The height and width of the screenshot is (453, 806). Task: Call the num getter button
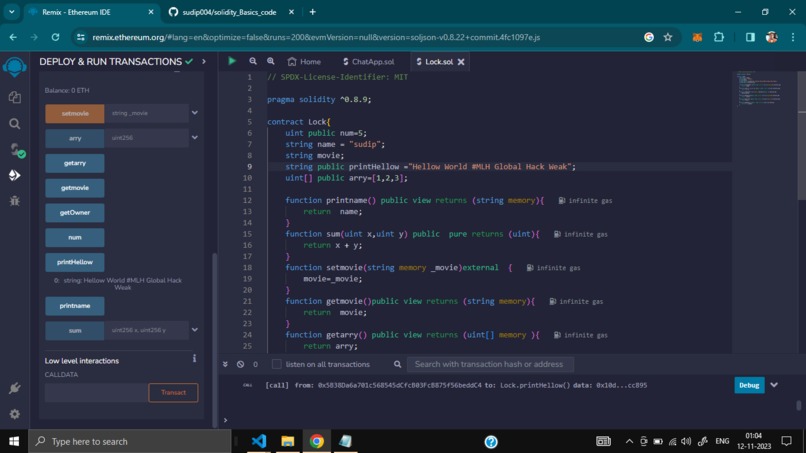point(75,237)
